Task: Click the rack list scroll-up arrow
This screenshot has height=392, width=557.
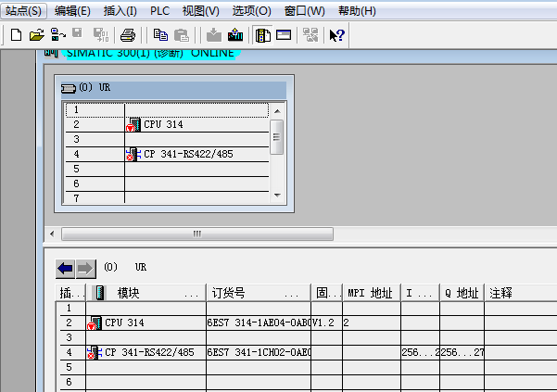Action: (x=277, y=111)
